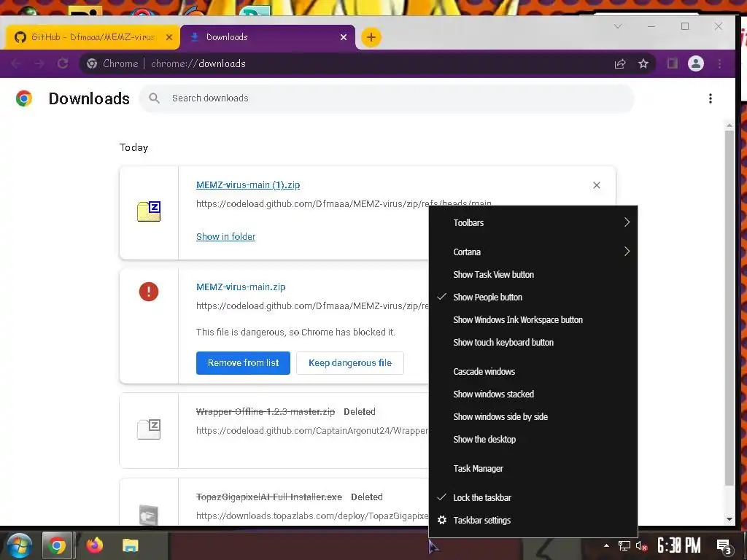
Task: Open the Downloads page more-actions menu
Action: [x=711, y=98]
